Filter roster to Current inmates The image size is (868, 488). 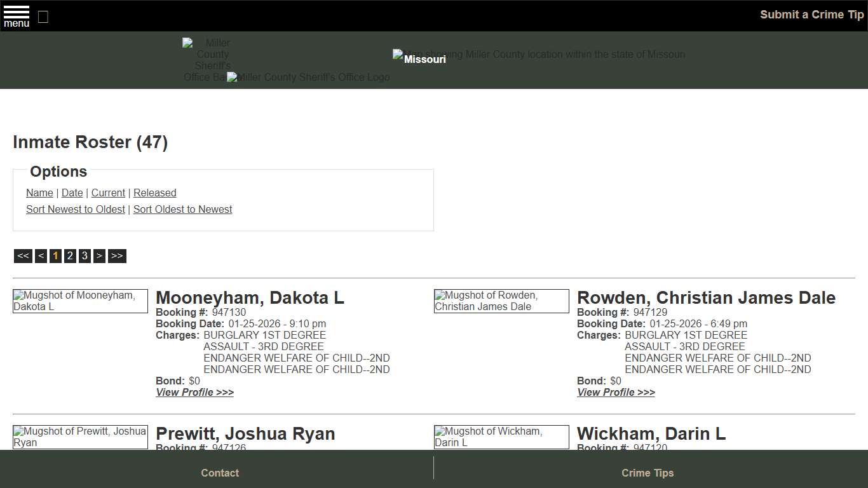pyautogui.click(x=108, y=193)
